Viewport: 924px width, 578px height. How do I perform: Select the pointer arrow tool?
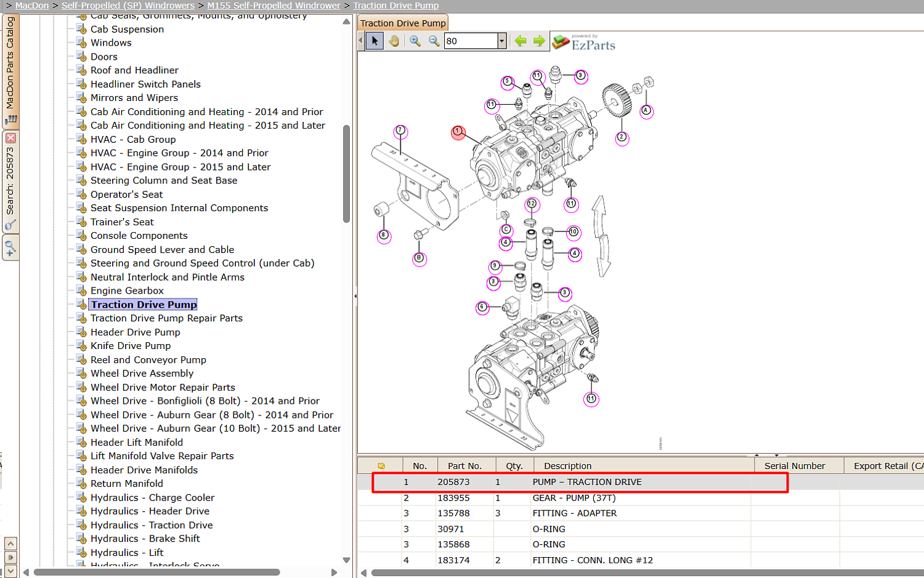pos(375,41)
